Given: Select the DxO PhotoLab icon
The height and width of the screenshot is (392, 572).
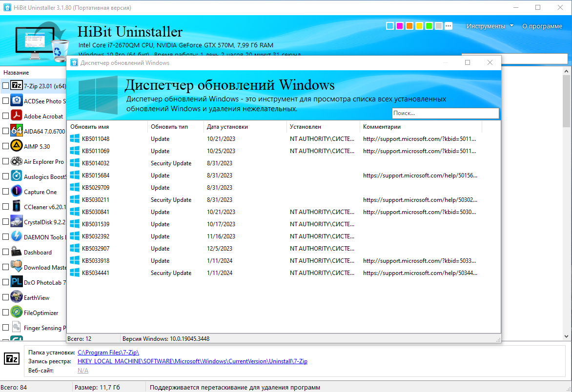Looking at the screenshot, I should [17, 282].
